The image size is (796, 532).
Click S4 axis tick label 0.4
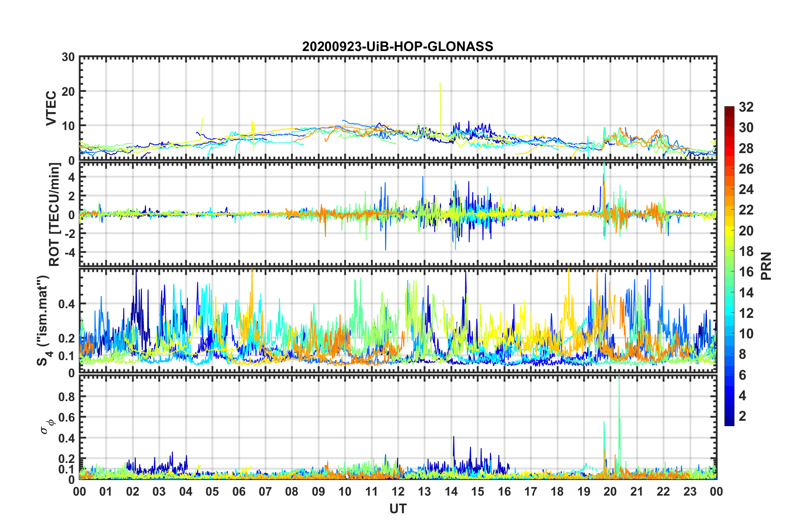pyautogui.click(x=67, y=304)
